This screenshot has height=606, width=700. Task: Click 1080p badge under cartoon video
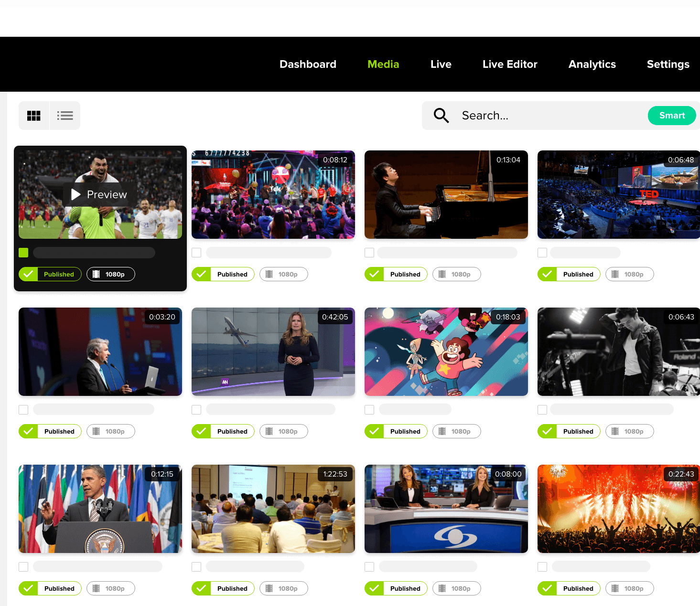pos(456,431)
